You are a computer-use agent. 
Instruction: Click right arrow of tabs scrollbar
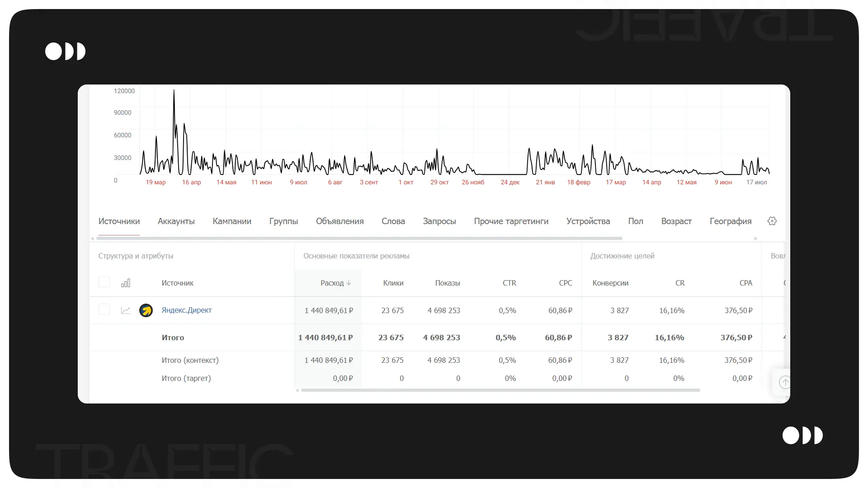click(x=755, y=239)
